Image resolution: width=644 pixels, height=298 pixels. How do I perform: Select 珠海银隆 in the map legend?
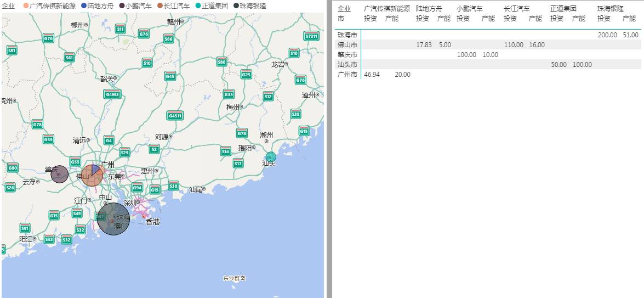pyautogui.click(x=250, y=5)
